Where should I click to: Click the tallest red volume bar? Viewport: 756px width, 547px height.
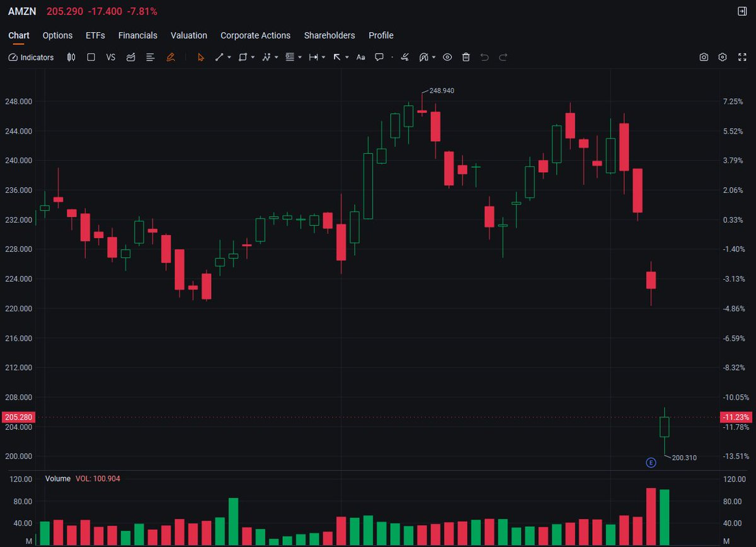(x=651, y=517)
